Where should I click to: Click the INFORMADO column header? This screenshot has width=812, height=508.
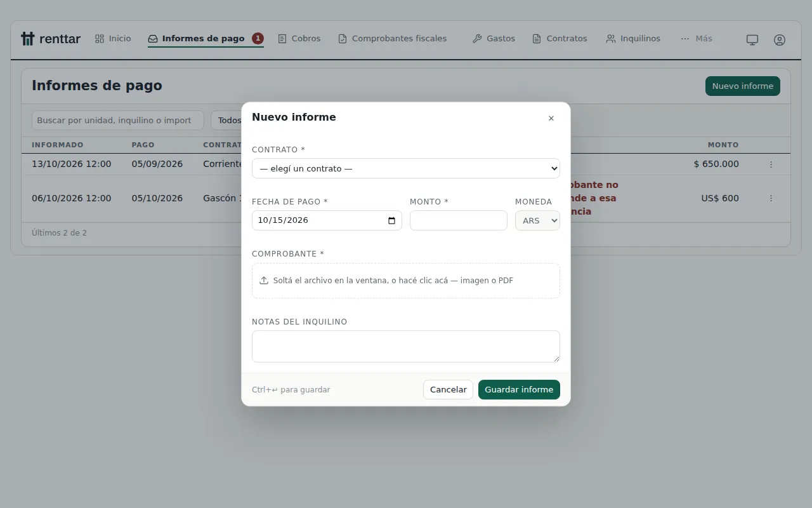point(58,145)
